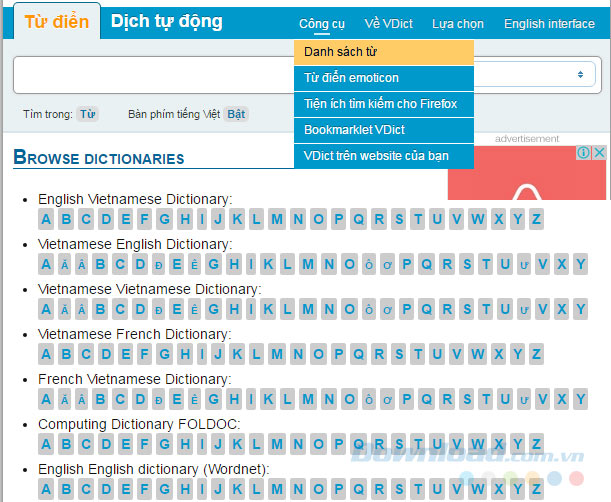The height and width of the screenshot is (502, 611).
Task: Browse letter Ơ in Vietnamese English Dictionary
Action: click(x=387, y=265)
